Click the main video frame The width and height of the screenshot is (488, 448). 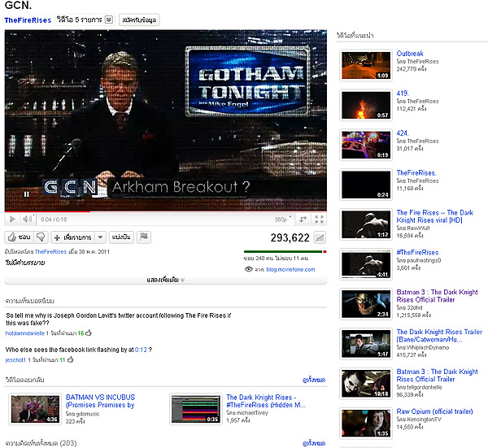pyautogui.click(x=166, y=120)
